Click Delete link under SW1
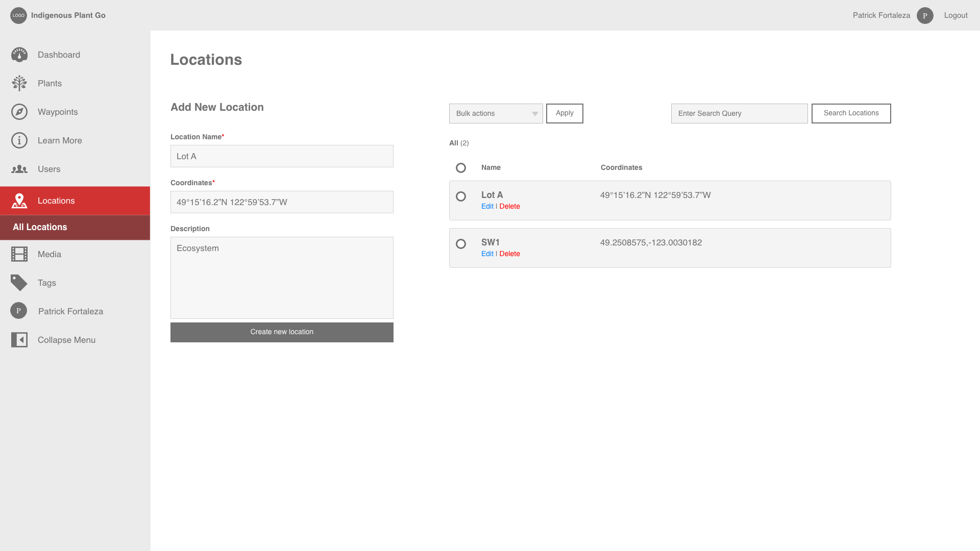Screen dimensions: 980x551 [x=509, y=254]
